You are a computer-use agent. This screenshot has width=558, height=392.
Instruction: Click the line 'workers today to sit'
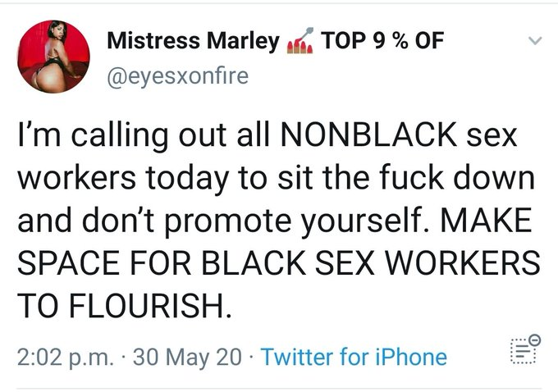[x=277, y=178]
